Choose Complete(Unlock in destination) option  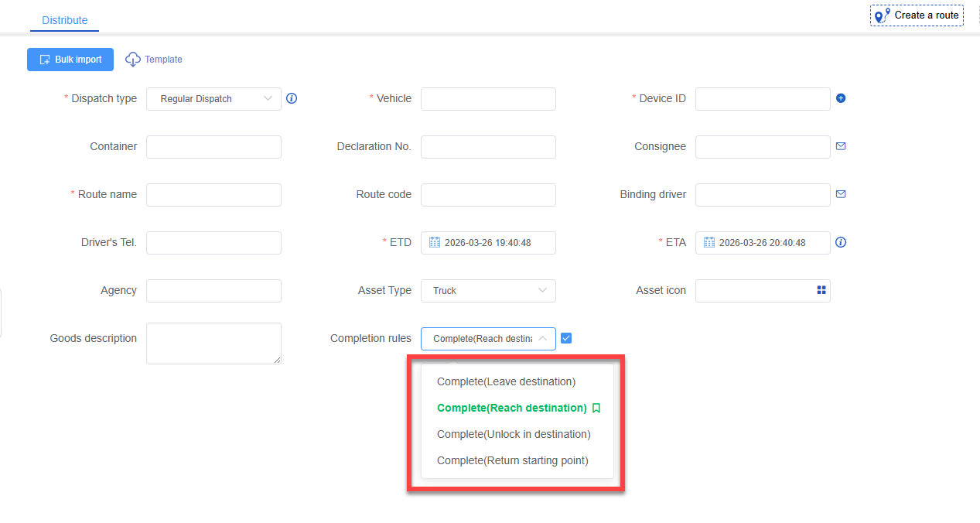tap(514, 434)
